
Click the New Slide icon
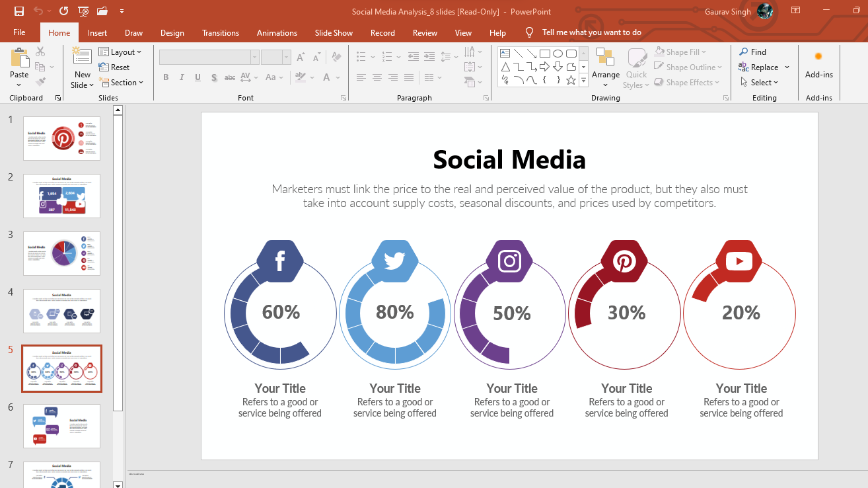pyautogui.click(x=83, y=57)
